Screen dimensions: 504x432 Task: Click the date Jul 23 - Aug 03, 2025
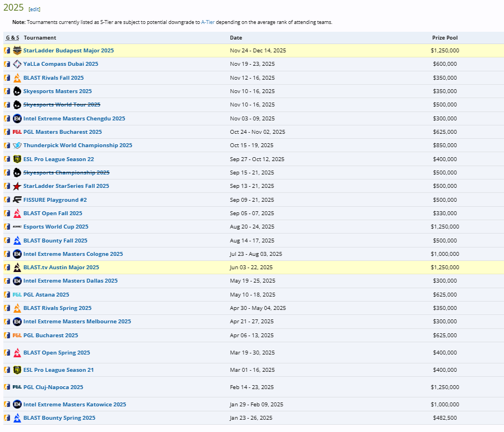[256, 254]
